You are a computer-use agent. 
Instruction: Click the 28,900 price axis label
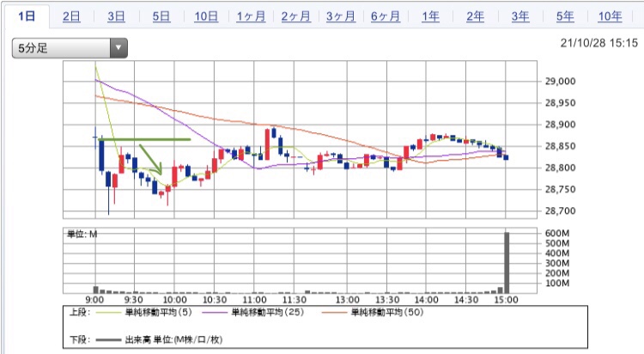pos(560,125)
